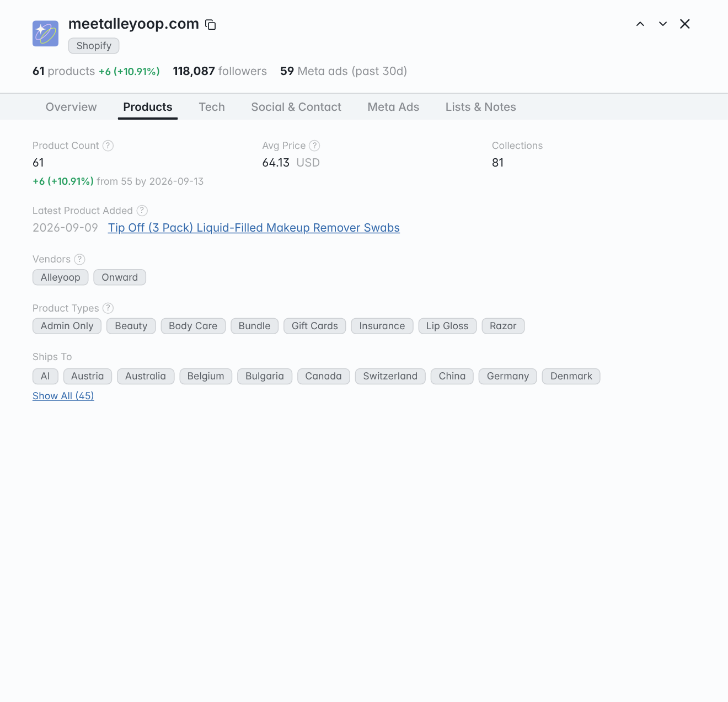Click the Lip Gloss product type
Viewport: 728px width, 702px height.
point(447,326)
